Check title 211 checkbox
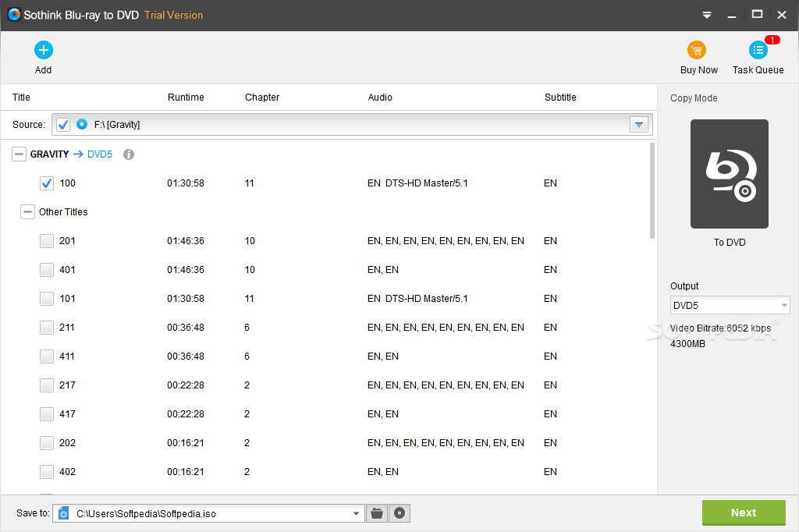Screen dimensions: 799x532 [47, 327]
